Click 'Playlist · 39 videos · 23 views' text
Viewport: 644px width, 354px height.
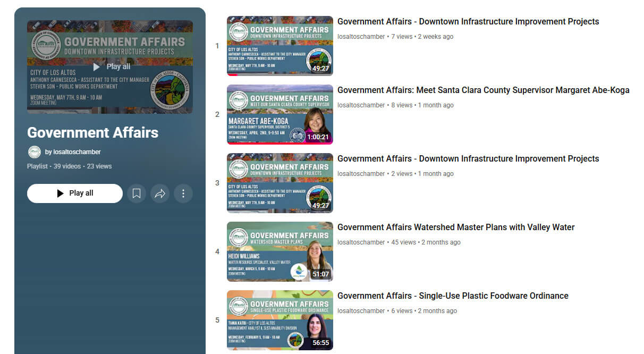pyautogui.click(x=70, y=166)
